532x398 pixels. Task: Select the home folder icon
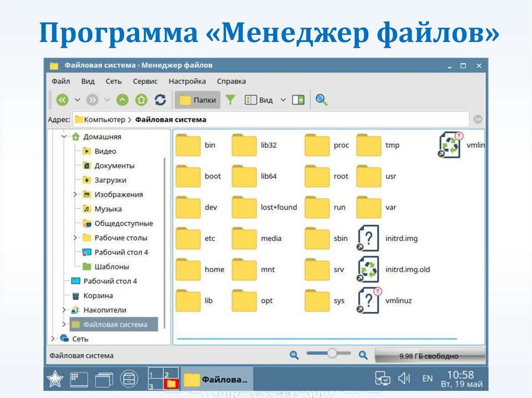tap(188, 269)
